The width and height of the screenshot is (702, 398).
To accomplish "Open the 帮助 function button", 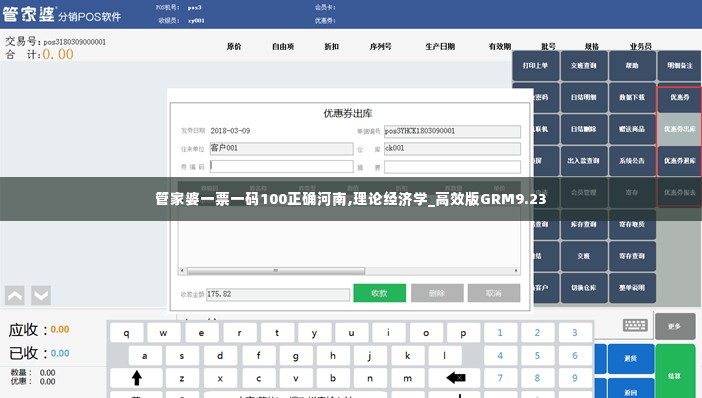I will (x=632, y=65).
